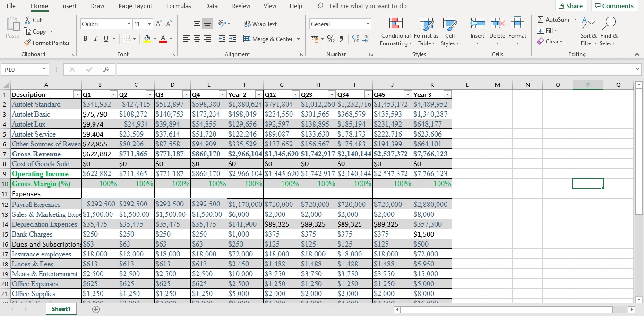Viewport: 644px width, 316px height.
Task: Click the Conditional Formatting icon
Action: (395, 24)
